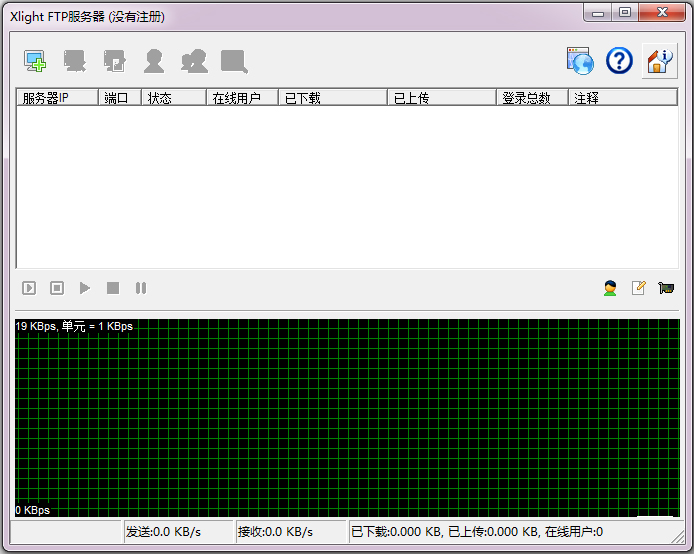
Task: Close the Xlight FTP window
Action: 663,13
